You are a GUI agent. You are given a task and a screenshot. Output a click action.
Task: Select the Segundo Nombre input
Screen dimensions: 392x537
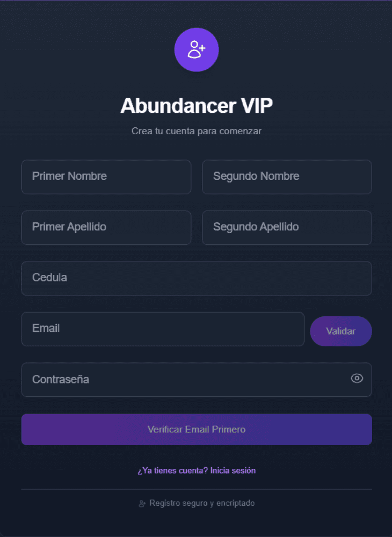[x=287, y=177]
